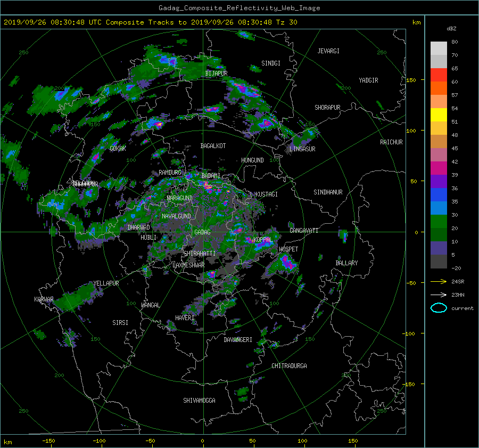This screenshot has width=479, height=448.
Task: Click the GOKAK city label
Action: coord(118,149)
